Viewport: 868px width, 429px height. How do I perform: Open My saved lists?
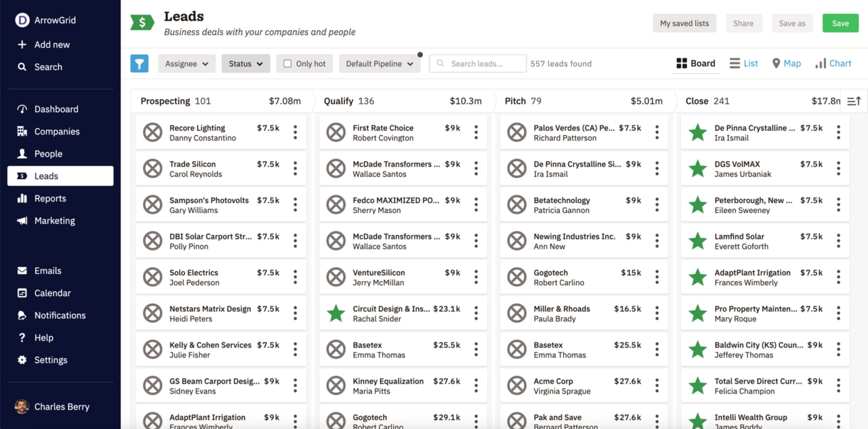pyautogui.click(x=684, y=23)
